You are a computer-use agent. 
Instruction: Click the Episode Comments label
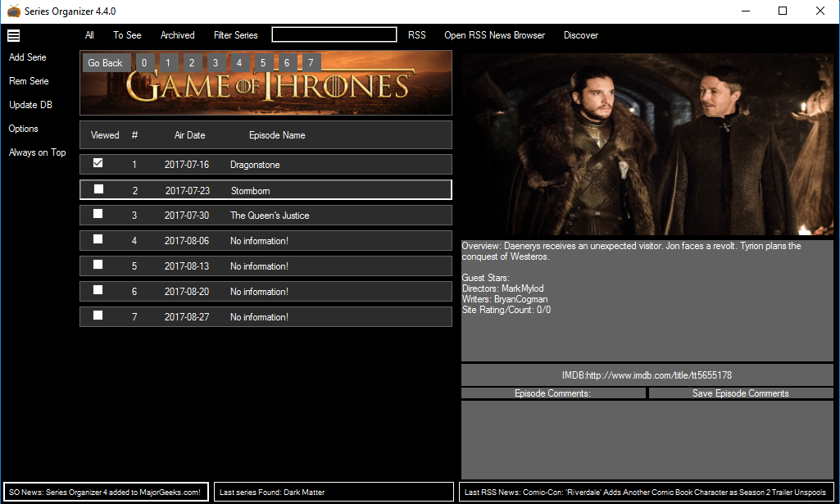pos(553,393)
